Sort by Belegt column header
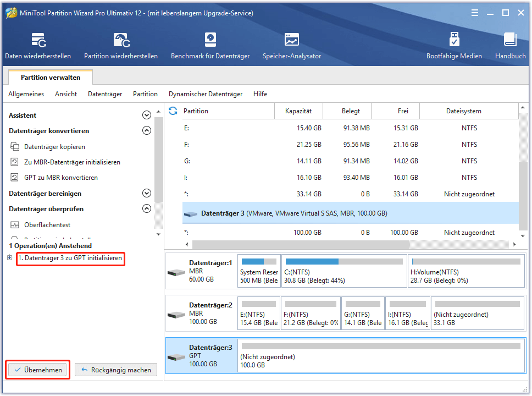The image size is (532, 396). coord(347,111)
